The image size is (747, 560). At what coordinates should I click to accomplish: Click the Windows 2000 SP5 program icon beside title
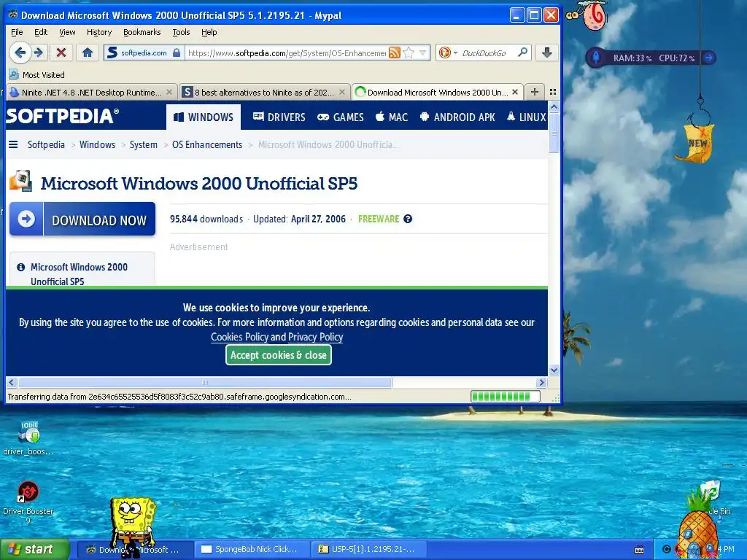(x=20, y=181)
